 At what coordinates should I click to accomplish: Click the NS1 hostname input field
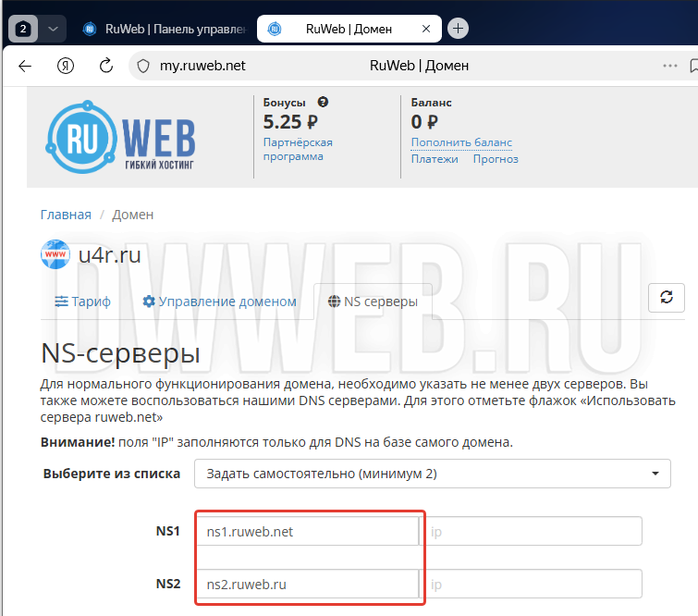tap(307, 532)
